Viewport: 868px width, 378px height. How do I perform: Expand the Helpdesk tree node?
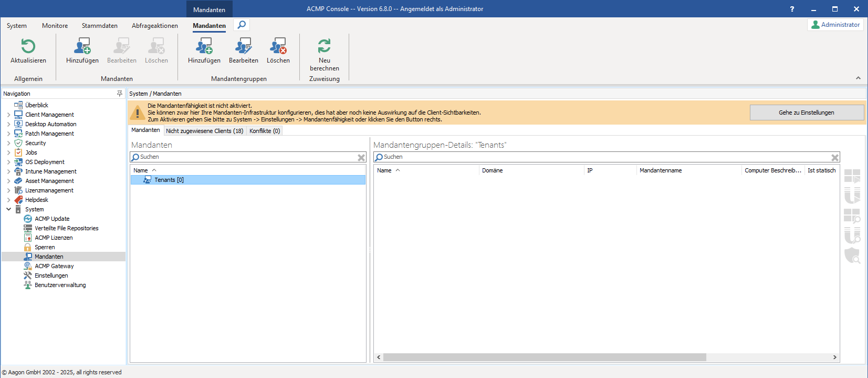click(8, 200)
